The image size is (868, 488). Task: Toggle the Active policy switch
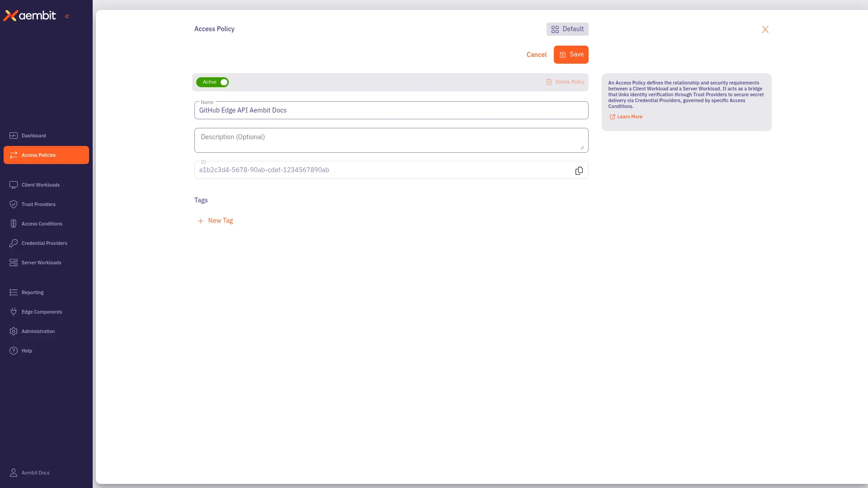[212, 82]
